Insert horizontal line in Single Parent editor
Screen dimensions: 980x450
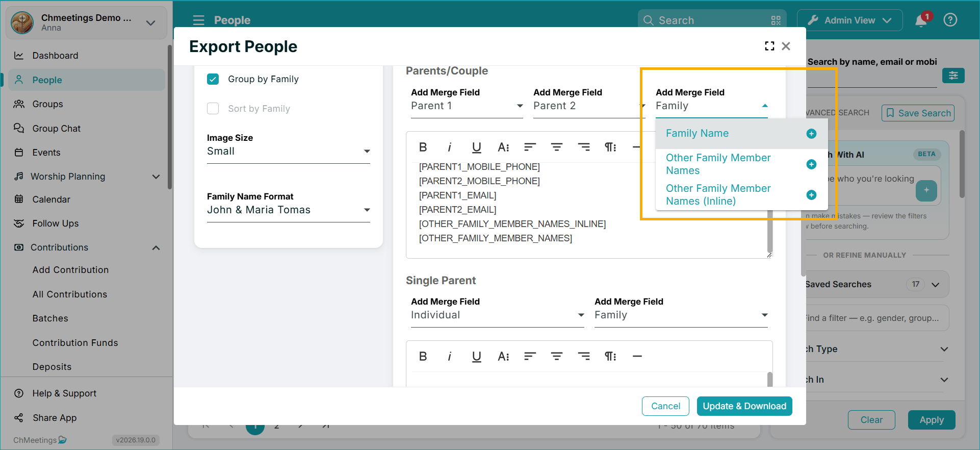(637, 357)
